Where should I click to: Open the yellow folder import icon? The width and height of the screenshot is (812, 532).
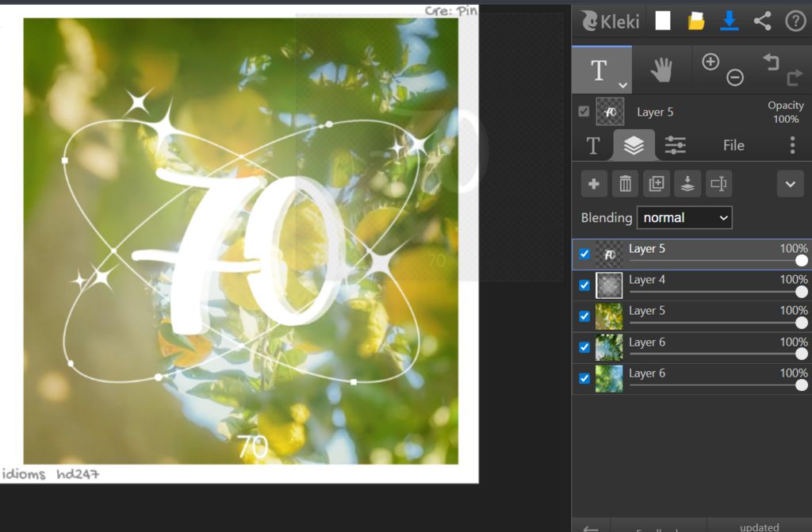[x=696, y=21]
